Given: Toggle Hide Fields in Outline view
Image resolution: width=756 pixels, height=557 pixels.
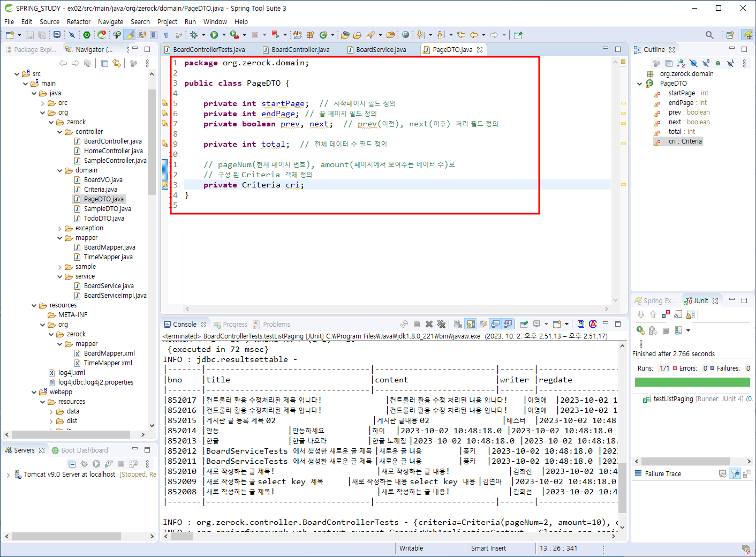Looking at the screenshot, I should pos(693,63).
